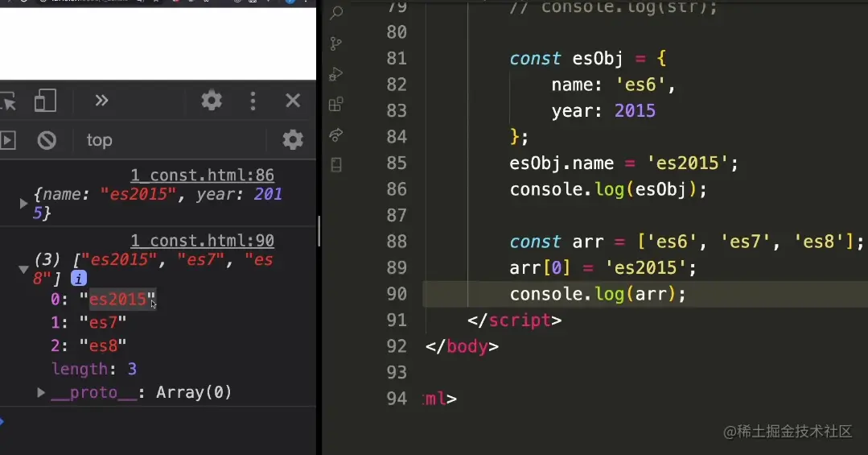Click the DevTools panel divider scrollbar

click(319, 231)
